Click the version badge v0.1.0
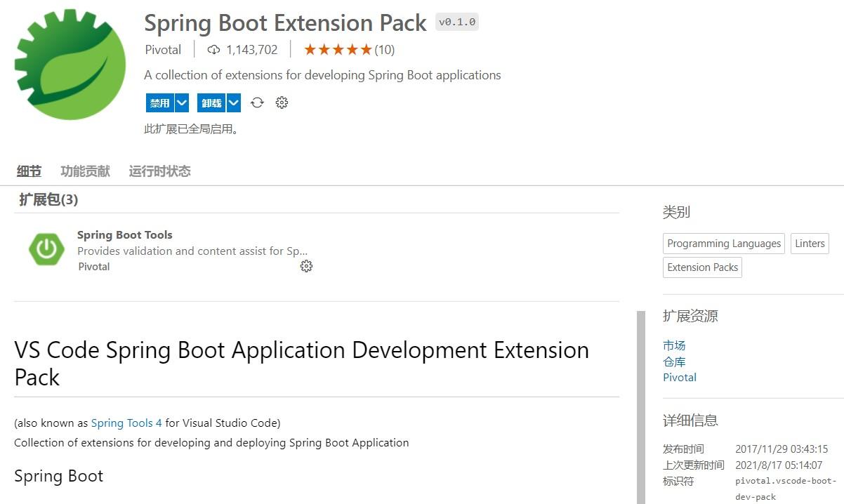This screenshot has width=844, height=504. click(457, 22)
